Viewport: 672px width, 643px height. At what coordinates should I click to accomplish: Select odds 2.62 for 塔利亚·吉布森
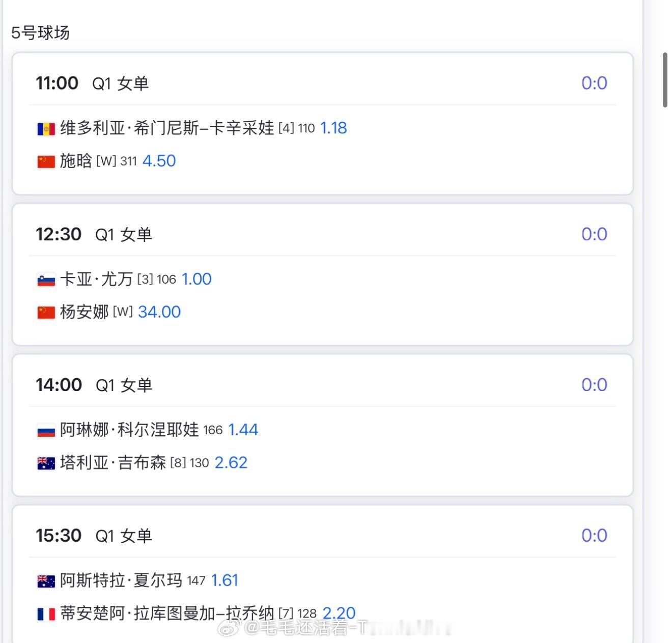click(x=231, y=462)
